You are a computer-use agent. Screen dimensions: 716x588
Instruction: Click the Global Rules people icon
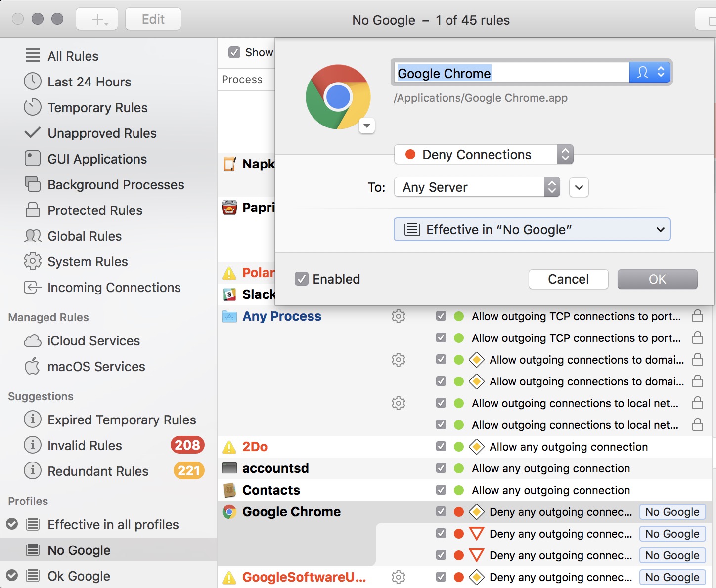tap(33, 236)
